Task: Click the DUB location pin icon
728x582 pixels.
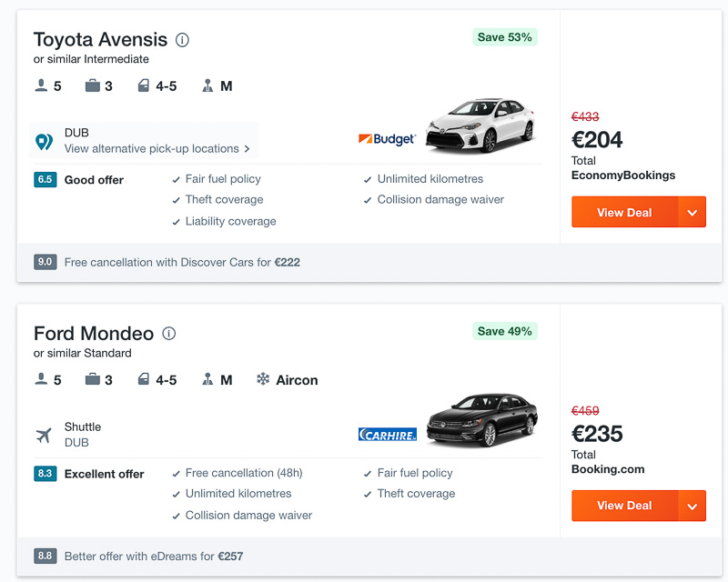Action: tap(44, 142)
